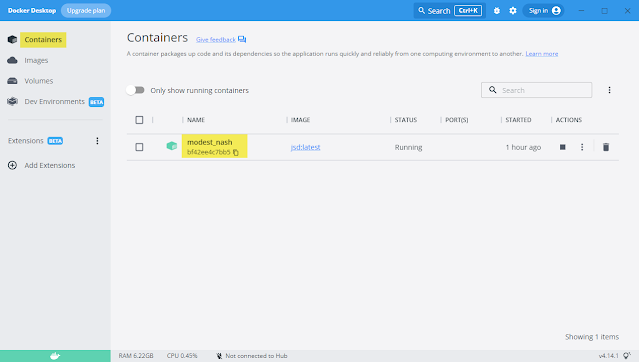Click the Dev Environments icon in sidebar

[12, 102]
